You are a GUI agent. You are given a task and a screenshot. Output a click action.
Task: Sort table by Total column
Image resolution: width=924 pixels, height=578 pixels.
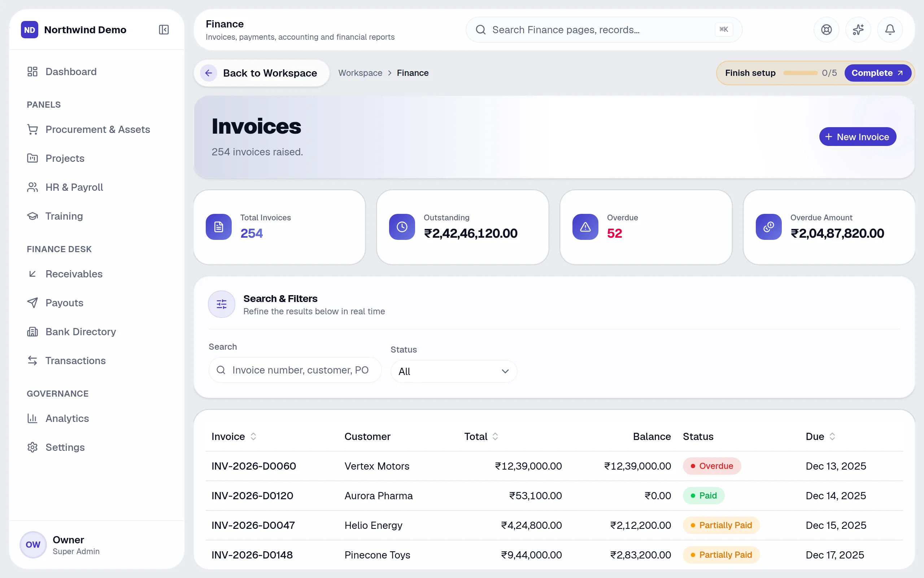(x=481, y=436)
